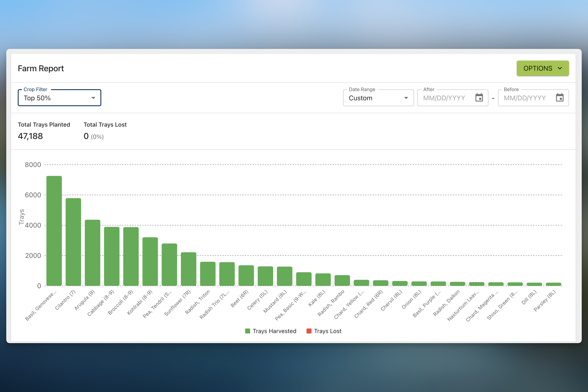588x392 pixels.
Task: Select the Cilantro (7) bar
Action: click(73, 242)
